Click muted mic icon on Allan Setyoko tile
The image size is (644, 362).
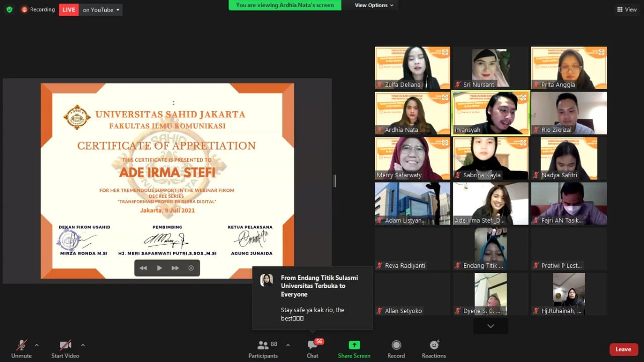380,311
